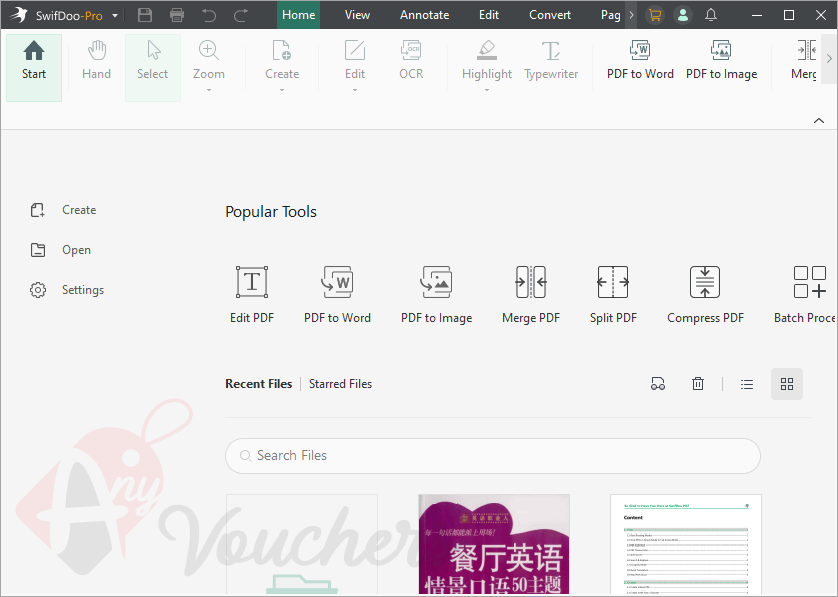The image size is (838, 597).
Task: Collapse the ribbon with the chevron
Action: pyautogui.click(x=818, y=119)
